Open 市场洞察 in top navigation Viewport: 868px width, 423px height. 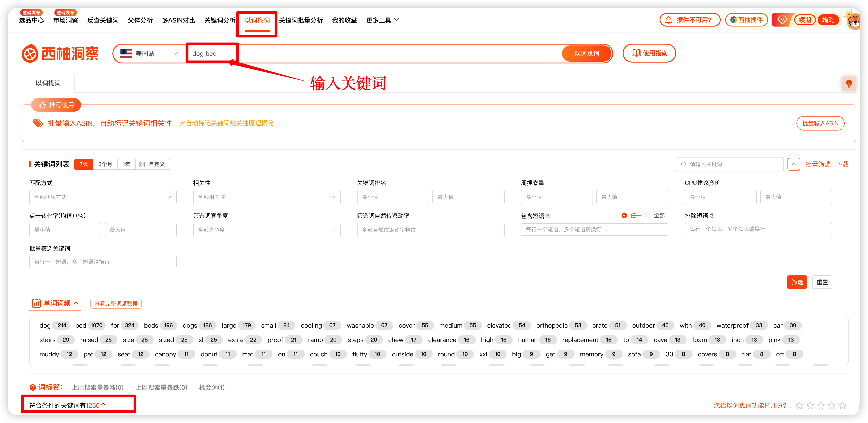(x=66, y=20)
